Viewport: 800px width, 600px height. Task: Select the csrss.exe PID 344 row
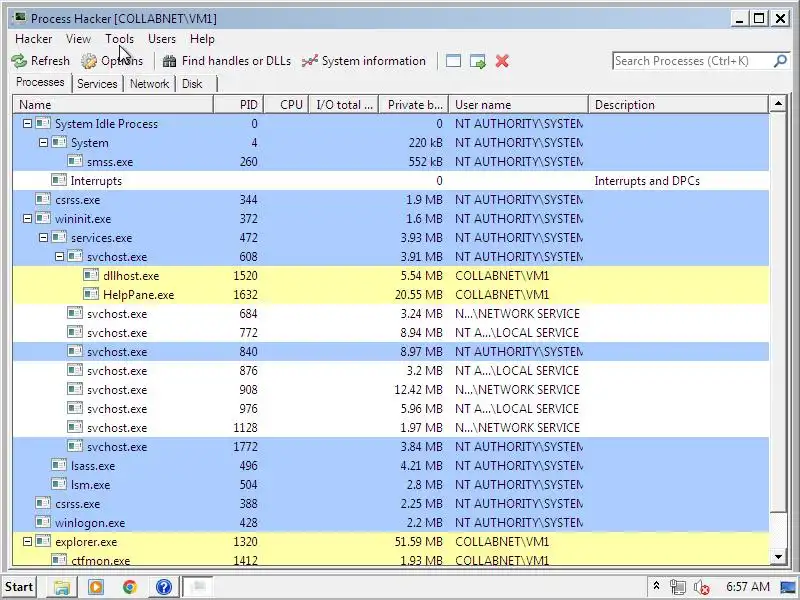(x=391, y=199)
